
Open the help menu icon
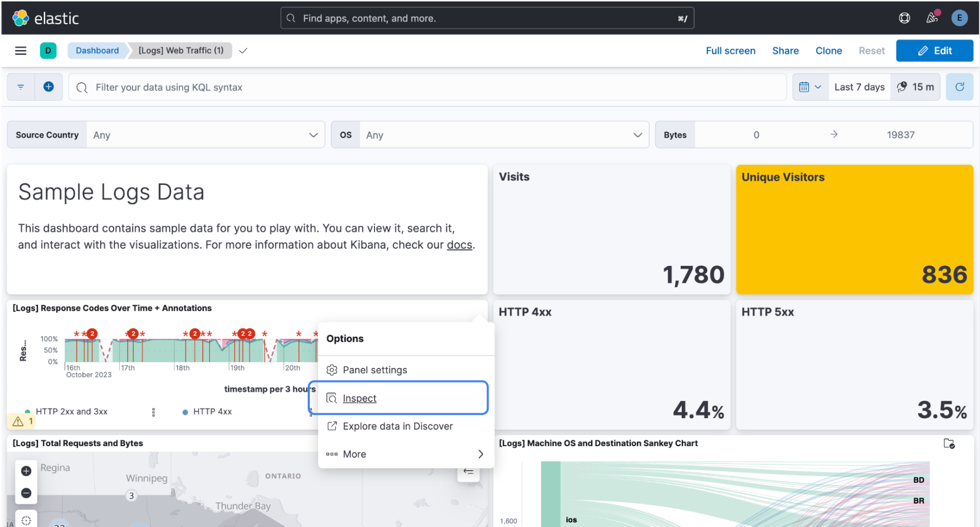tap(904, 18)
